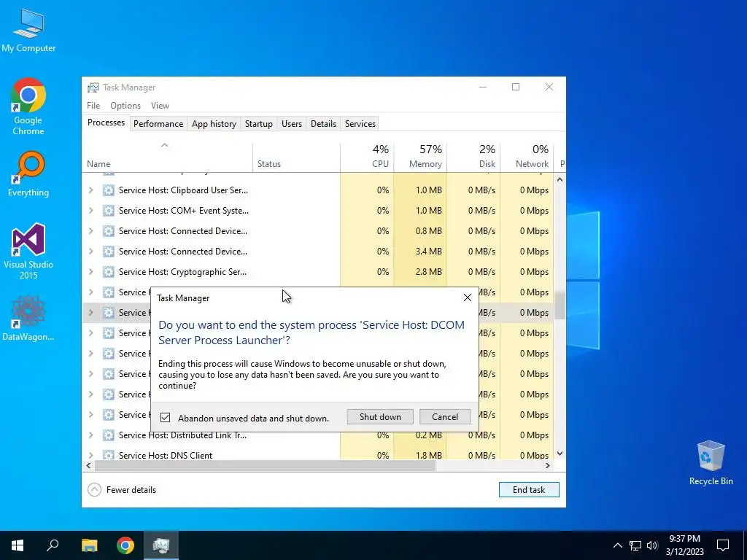The width and height of the screenshot is (747, 560).
Task: Click the COM+ Event System gear icon
Action: (x=109, y=211)
